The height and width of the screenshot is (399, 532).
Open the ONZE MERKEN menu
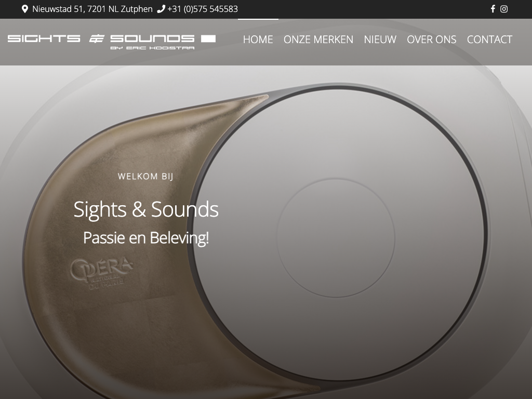point(318,39)
